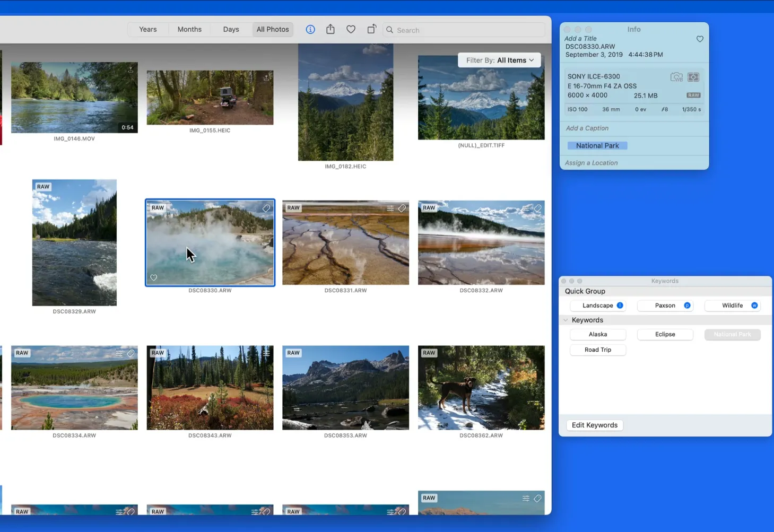
Task: Open the Info button in the Photos toolbar
Action: 310,30
